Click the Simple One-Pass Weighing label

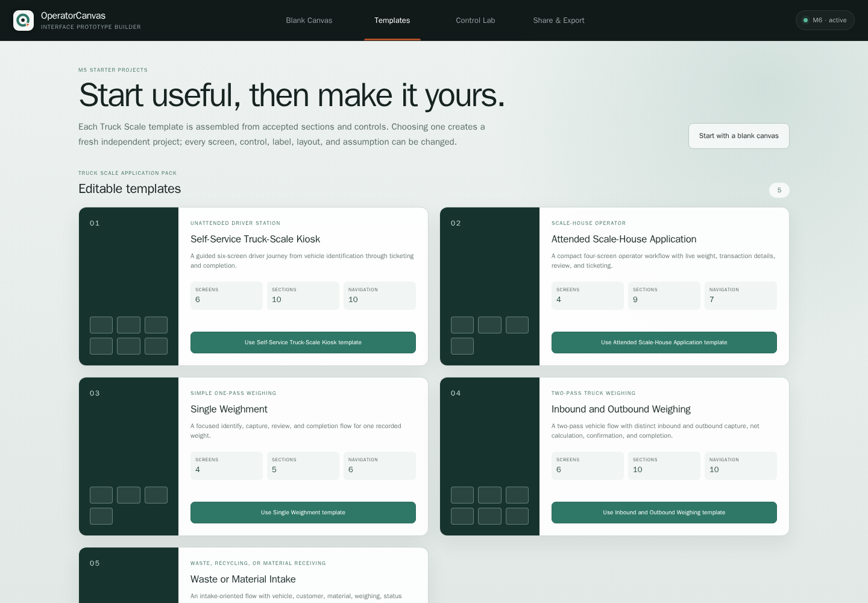point(233,393)
